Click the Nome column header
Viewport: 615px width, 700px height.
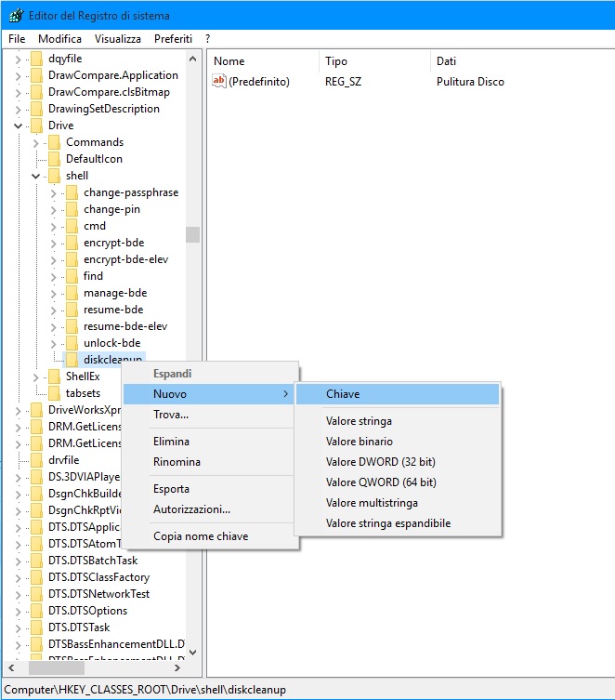pos(264,61)
